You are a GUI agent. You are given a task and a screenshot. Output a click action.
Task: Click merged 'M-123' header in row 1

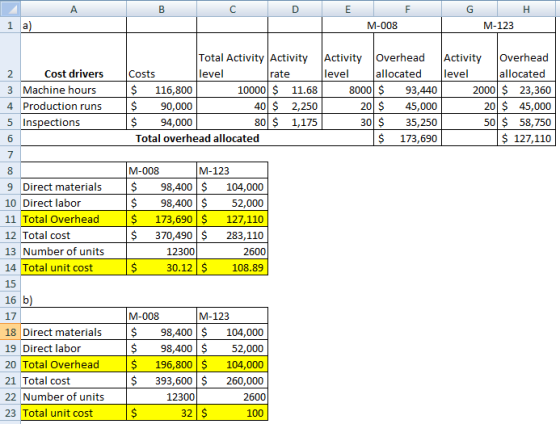coord(498,25)
